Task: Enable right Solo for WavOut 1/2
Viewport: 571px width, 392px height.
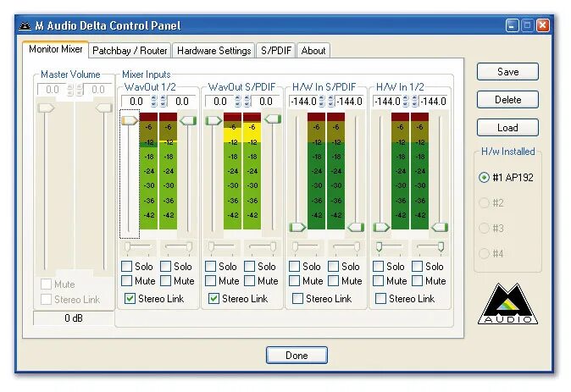Action: tap(166, 267)
